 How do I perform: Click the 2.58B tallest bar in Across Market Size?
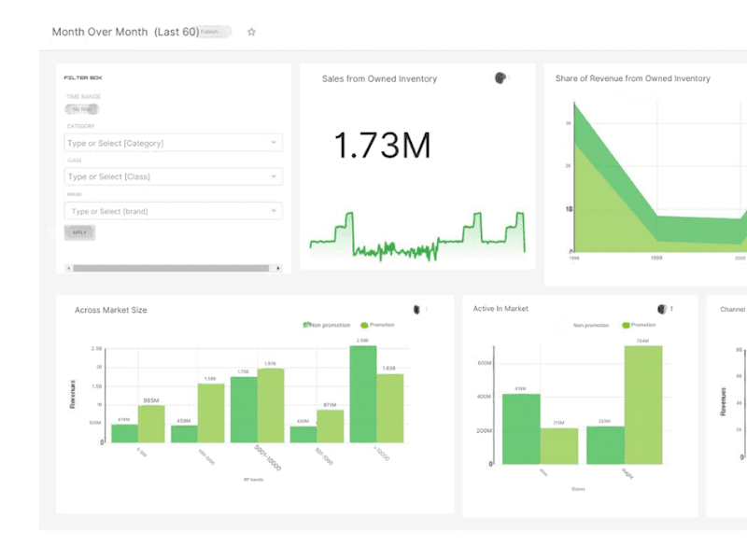(363, 394)
